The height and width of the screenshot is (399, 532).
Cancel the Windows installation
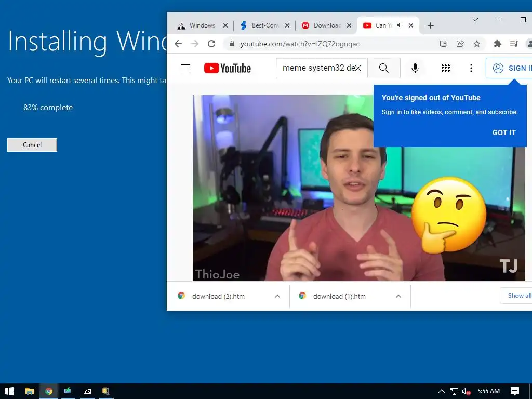coord(32,145)
